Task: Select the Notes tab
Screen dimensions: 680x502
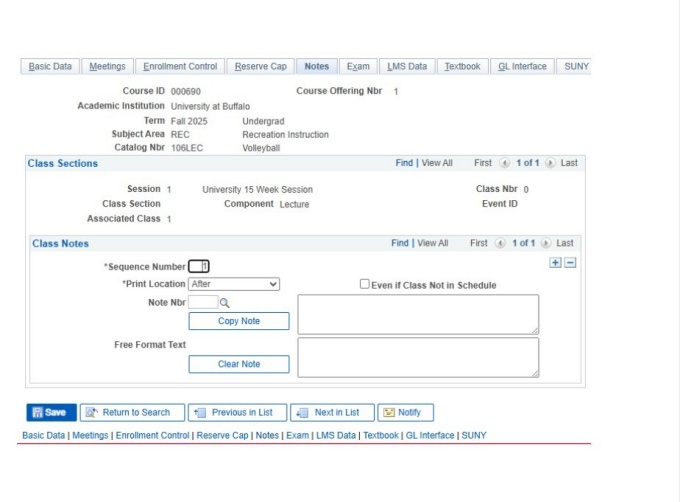Action: [x=317, y=66]
